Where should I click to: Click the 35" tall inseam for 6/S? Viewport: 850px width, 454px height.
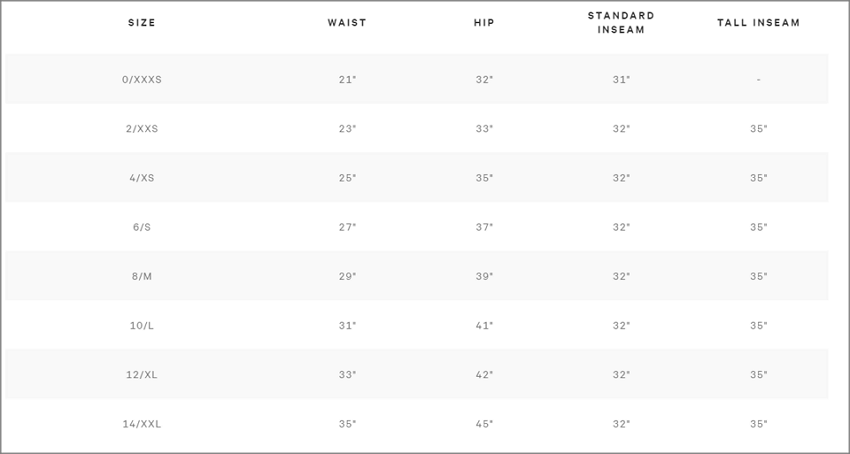click(x=758, y=227)
